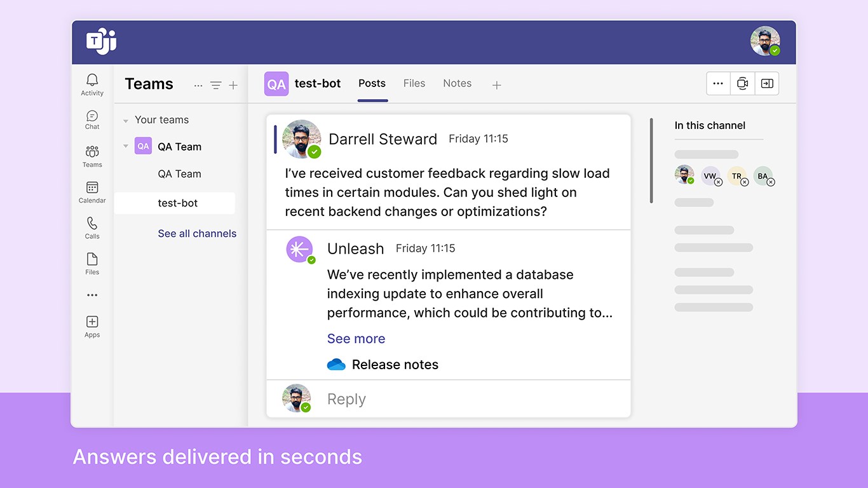Click the Darrell Steward name
The image size is (868, 488).
point(383,139)
